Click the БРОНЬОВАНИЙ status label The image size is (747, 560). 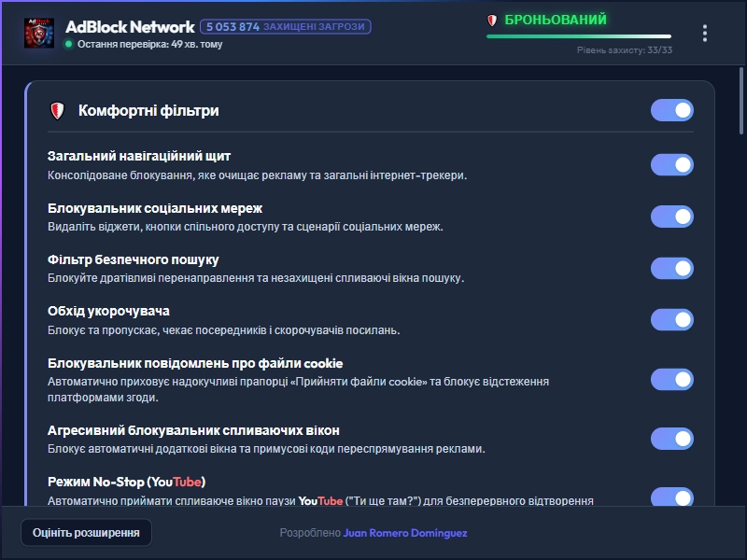[x=556, y=20]
